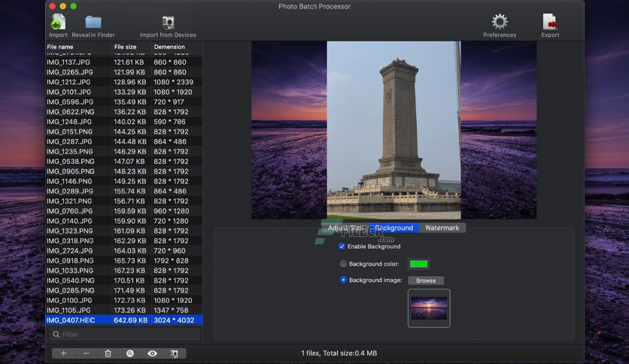Viewport: 629px width, 364px height.
Task: Select IMG_0151.PNG row
Action: pos(124,132)
